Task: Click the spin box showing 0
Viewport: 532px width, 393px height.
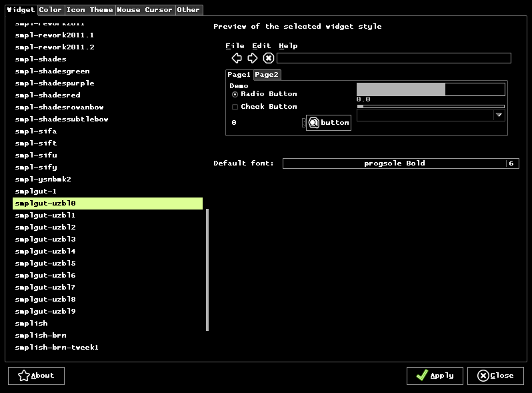Action: click(x=267, y=123)
